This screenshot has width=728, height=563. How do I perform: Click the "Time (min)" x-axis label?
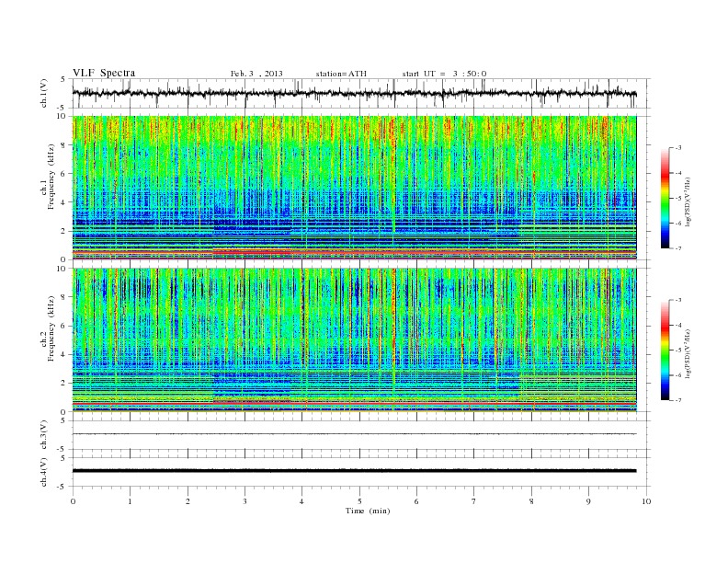click(368, 511)
